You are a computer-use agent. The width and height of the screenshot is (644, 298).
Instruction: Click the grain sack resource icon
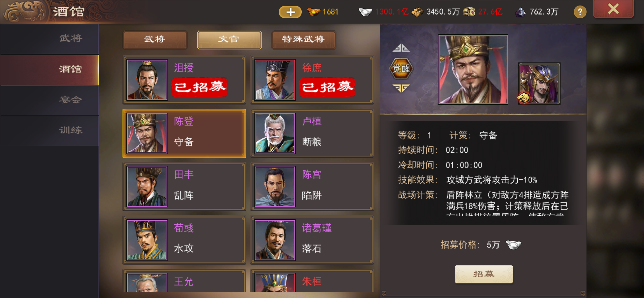coord(469,12)
